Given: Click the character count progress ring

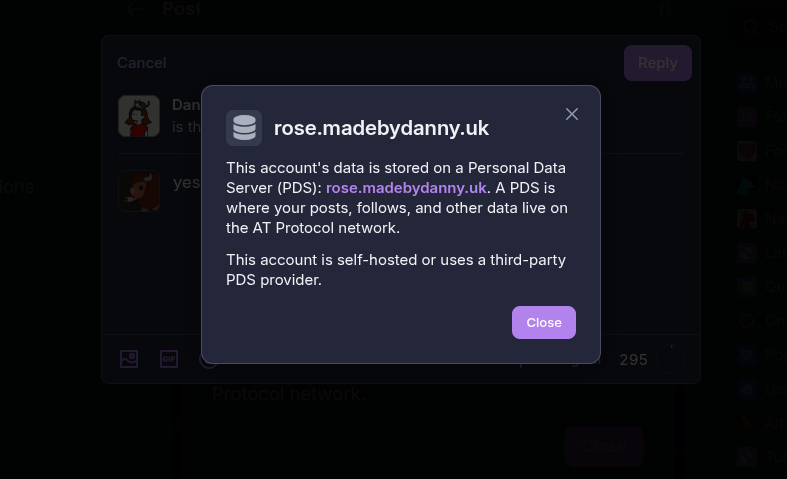Looking at the screenshot, I should coord(672,359).
